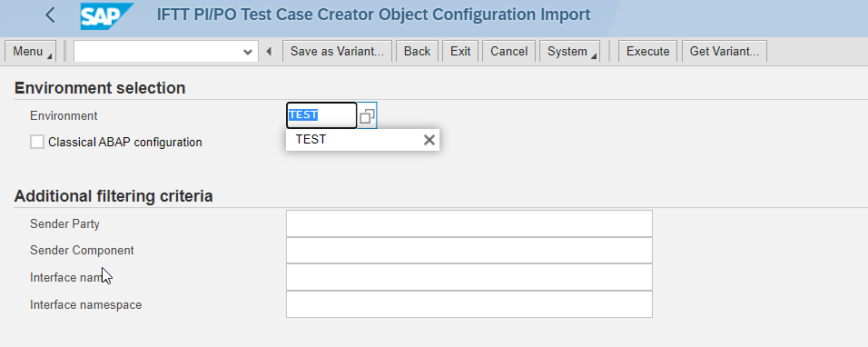Viewport: 868px width, 347px height.
Task: Focus the Environment input field
Action: pyautogui.click(x=321, y=115)
